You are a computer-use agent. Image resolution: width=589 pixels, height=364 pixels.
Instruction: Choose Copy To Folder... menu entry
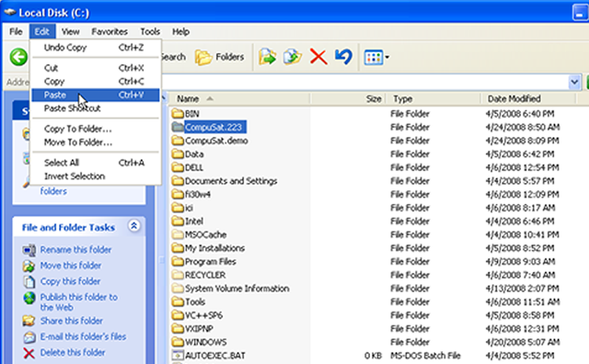(96, 129)
